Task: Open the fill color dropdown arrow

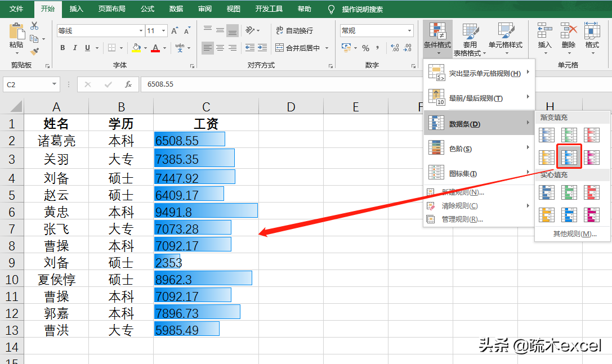Action: (146, 48)
